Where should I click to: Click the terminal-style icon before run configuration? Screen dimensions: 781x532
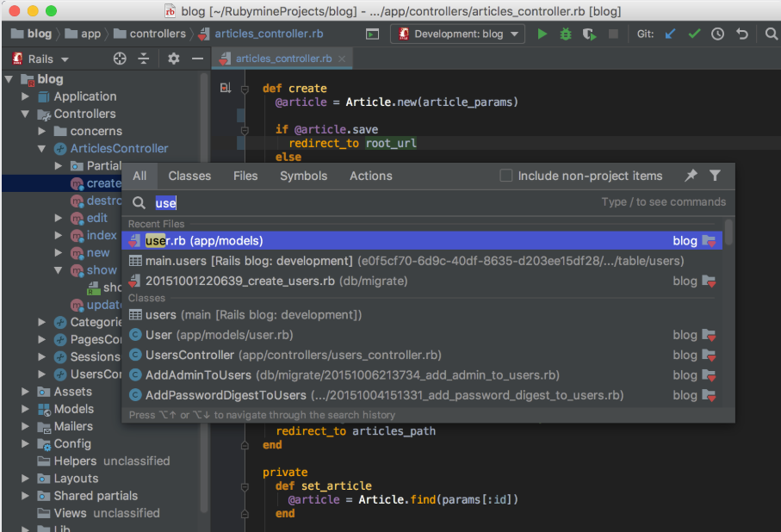coord(372,34)
